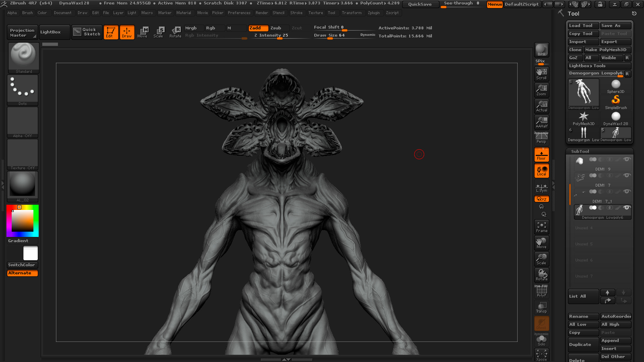Viewport: 644px width, 362px height.
Task: Toggle Zadd sculpt mode
Action: (258, 28)
